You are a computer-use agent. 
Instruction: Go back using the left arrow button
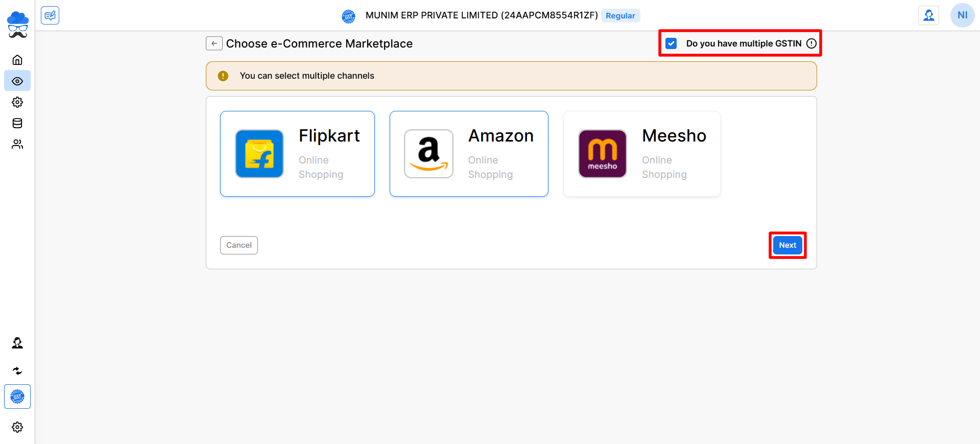point(214,43)
